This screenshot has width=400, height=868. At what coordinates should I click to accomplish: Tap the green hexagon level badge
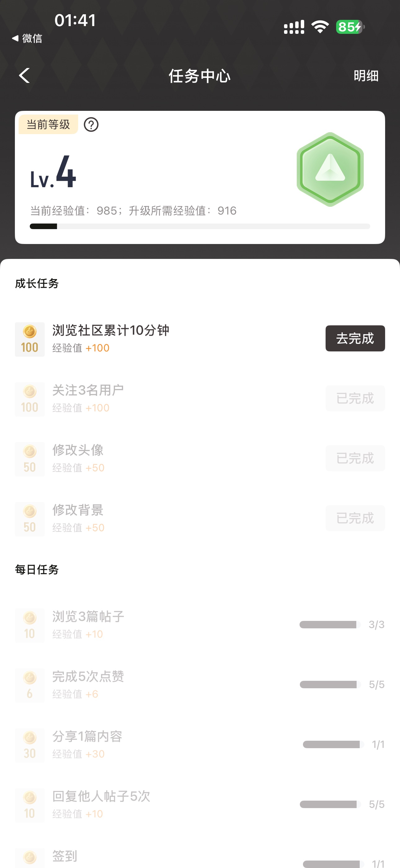[330, 169]
